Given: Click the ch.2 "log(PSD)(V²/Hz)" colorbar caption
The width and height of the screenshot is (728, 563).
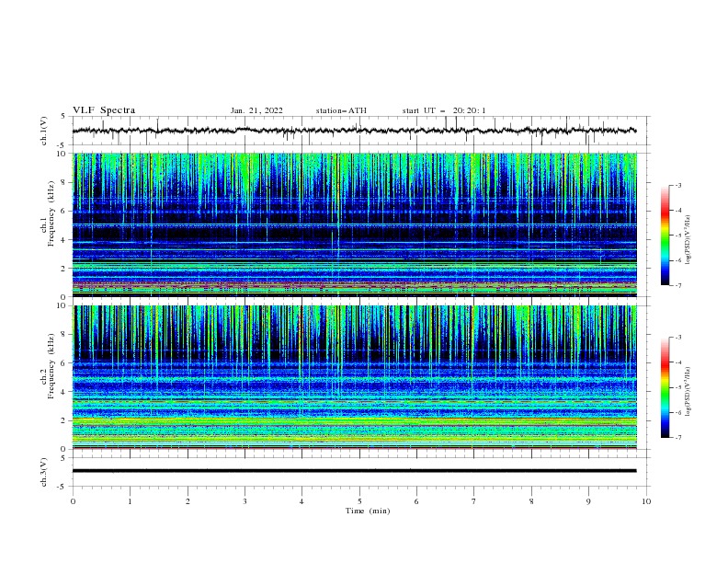Looking at the screenshot, I should click(688, 392).
